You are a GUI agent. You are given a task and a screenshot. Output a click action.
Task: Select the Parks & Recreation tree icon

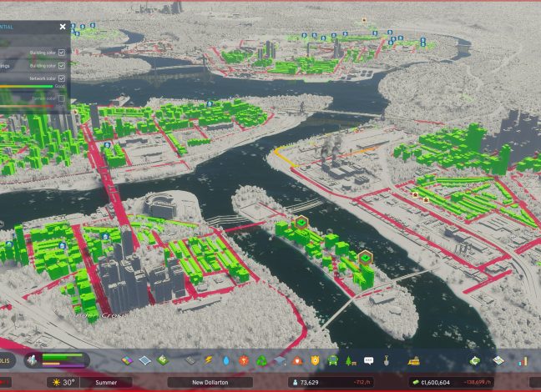coord(350,360)
